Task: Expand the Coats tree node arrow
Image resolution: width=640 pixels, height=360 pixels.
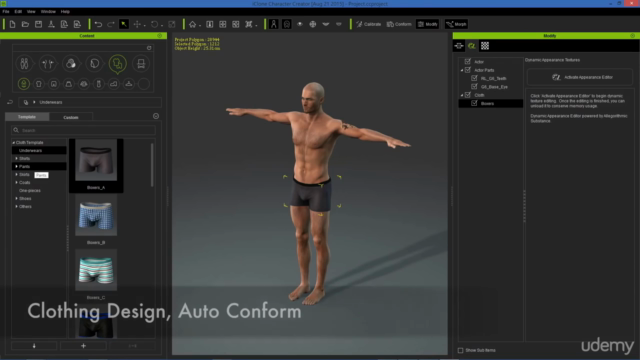Action: click(16, 182)
